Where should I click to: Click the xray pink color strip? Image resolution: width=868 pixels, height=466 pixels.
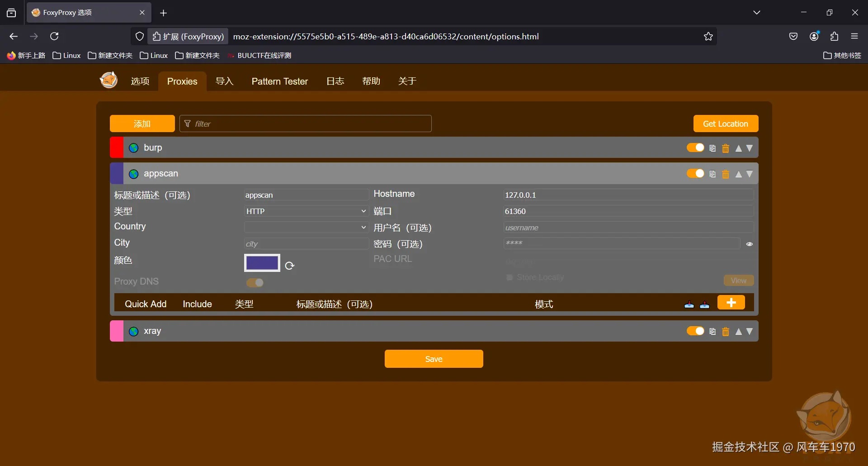tap(117, 331)
